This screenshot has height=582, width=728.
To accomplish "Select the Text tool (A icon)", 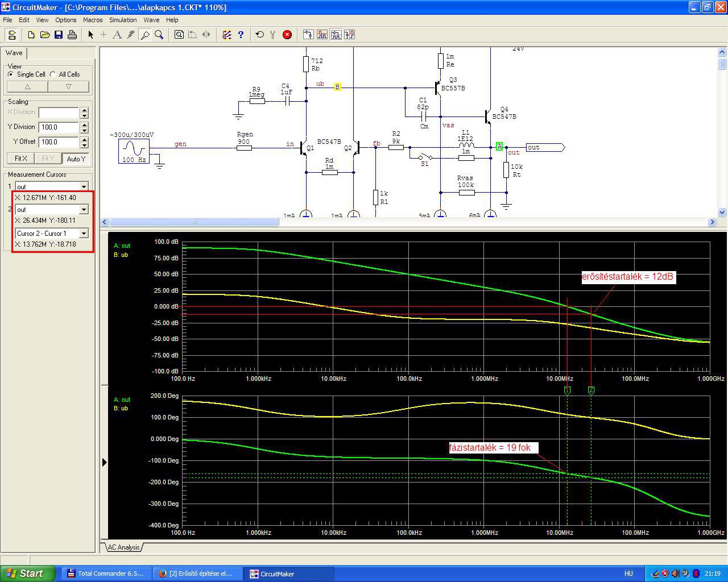I will click(x=117, y=35).
